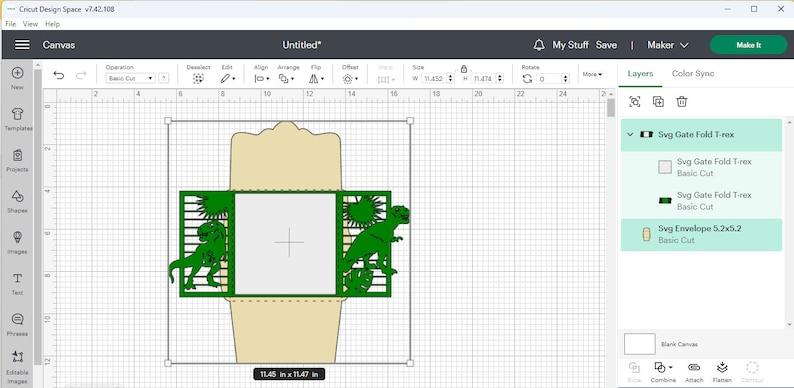Screen dimensions: 794x388
Task: Click the Group layers icon
Action: [634, 102]
